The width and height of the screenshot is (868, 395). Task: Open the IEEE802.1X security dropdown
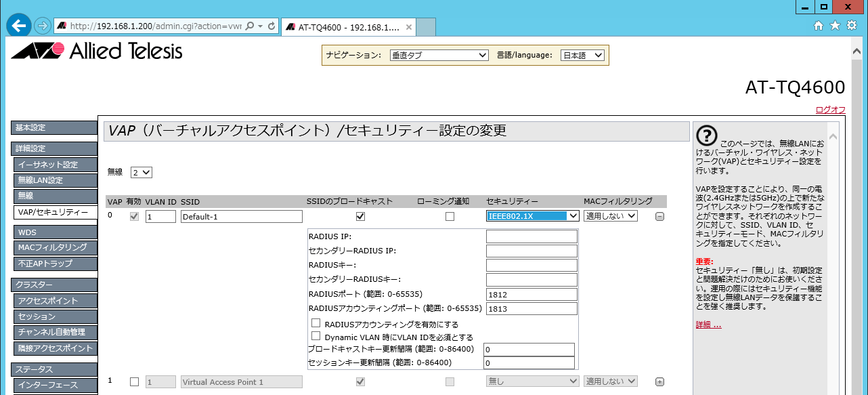pos(532,216)
